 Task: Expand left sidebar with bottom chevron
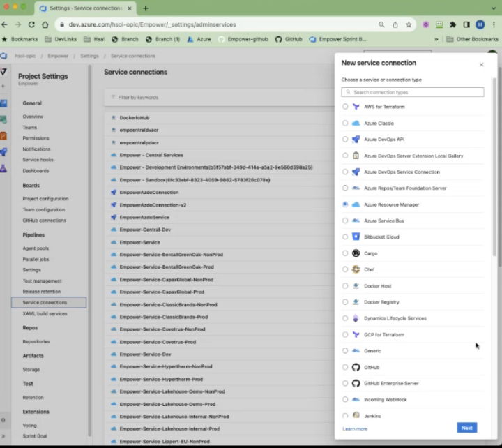click(x=3, y=436)
